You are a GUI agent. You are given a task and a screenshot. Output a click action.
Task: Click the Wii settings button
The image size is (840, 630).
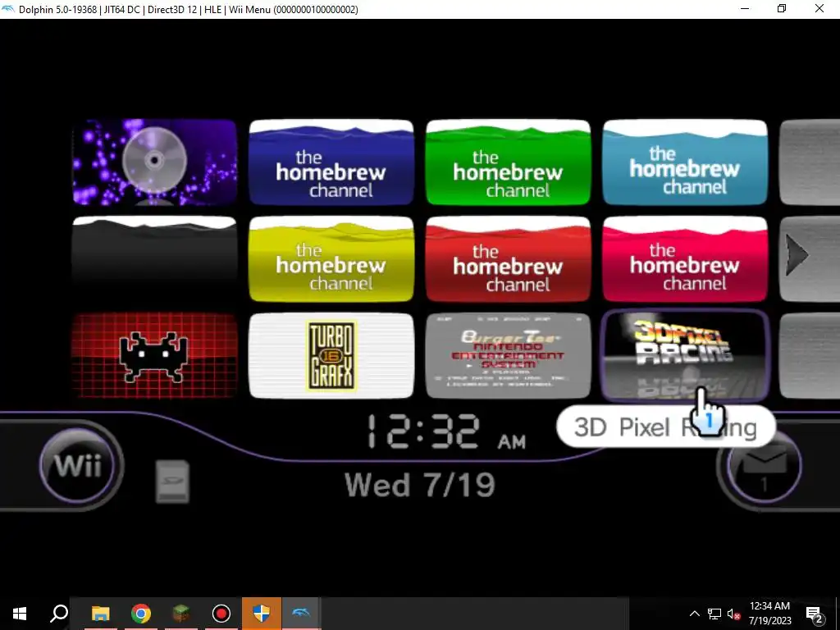coord(78,465)
